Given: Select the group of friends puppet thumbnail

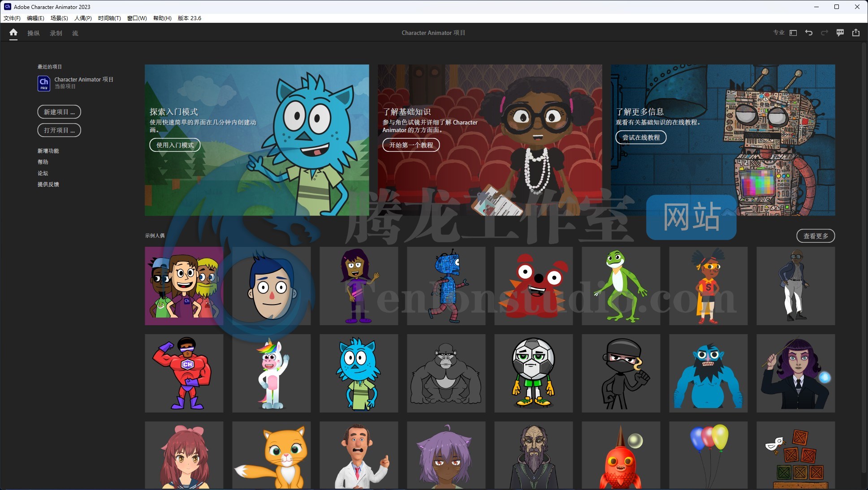Looking at the screenshot, I should tap(184, 286).
